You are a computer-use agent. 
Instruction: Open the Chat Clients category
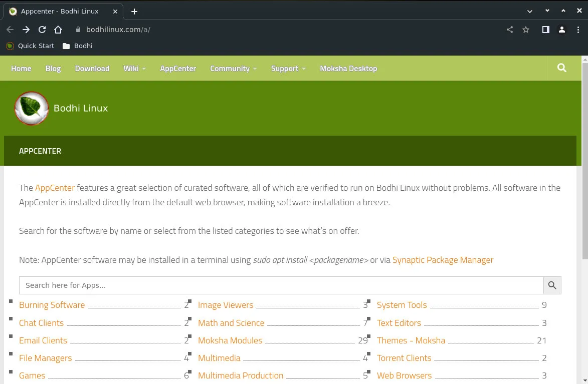[41, 323]
